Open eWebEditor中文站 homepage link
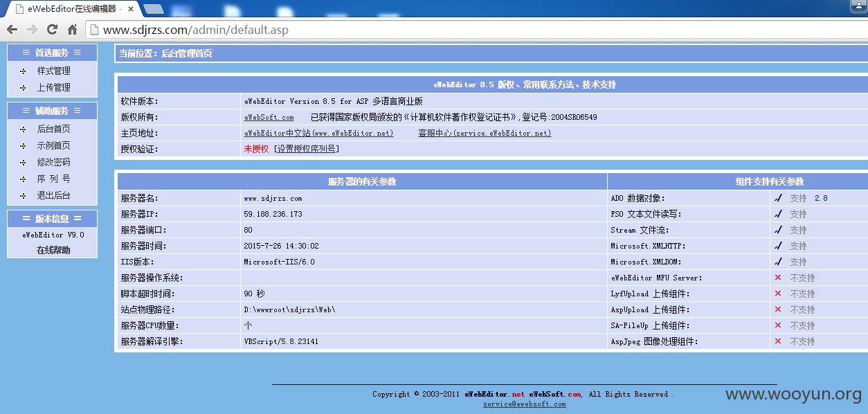 pos(318,133)
